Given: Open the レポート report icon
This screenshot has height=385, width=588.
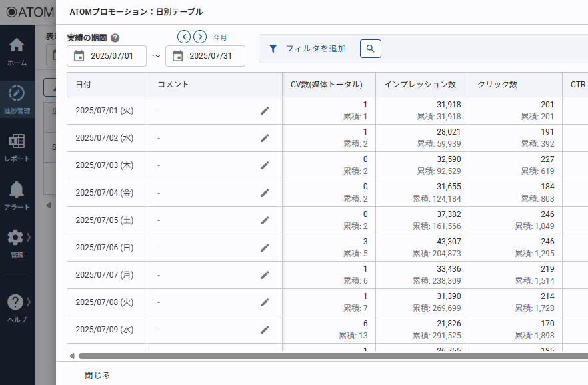Looking at the screenshot, I should coord(17,146).
